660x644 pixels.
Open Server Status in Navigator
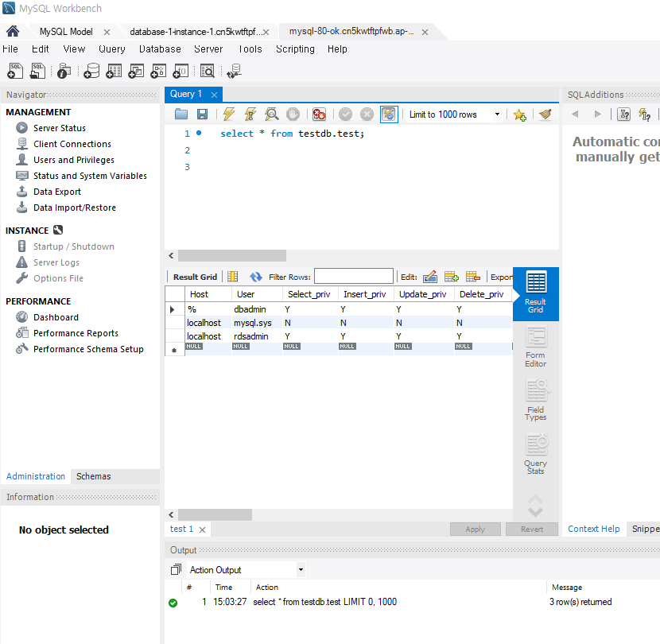point(60,128)
